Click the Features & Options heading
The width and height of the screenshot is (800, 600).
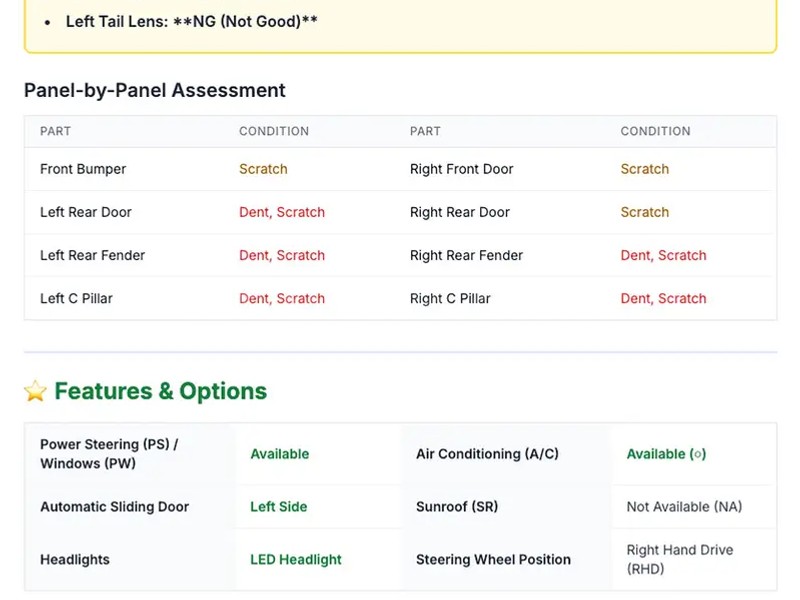click(160, 391)
